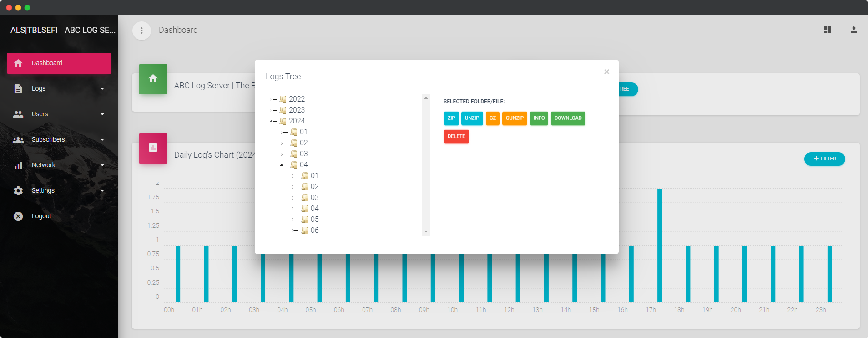Expand the 2022 tree node
Image resolution: width=868 pixels, height=338 pixels.
[x=271, y=99]
